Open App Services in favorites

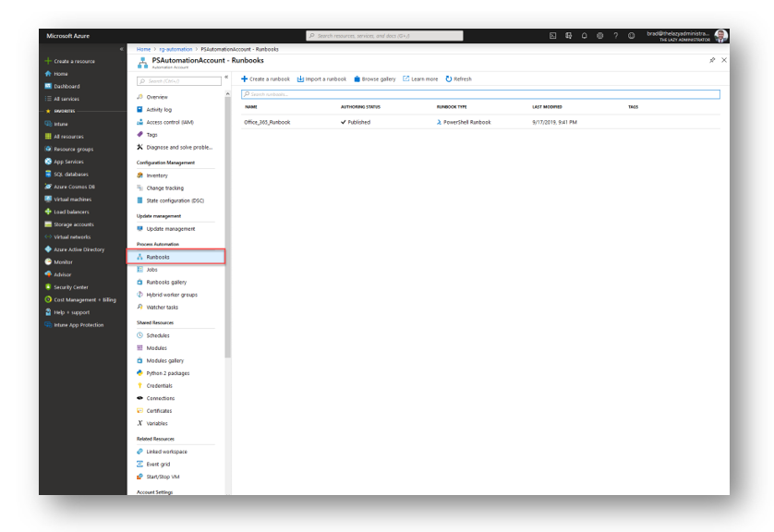tap(64, 162)
